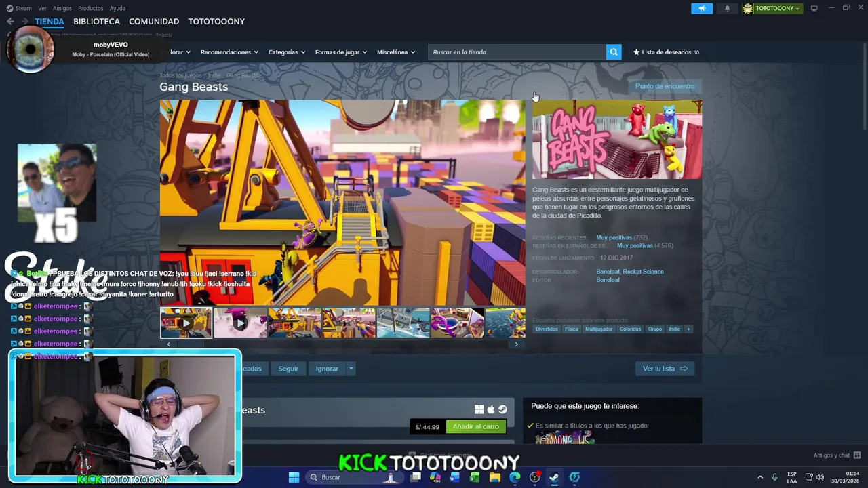Expand the Miscelánea dropdown
The width and height of the screenshot is (868, 488).
[395, 52]
